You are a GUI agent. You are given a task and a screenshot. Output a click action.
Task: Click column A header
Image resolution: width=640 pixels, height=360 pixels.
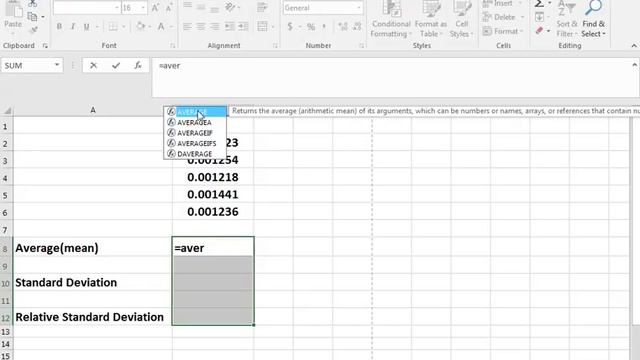coord(93,110)
